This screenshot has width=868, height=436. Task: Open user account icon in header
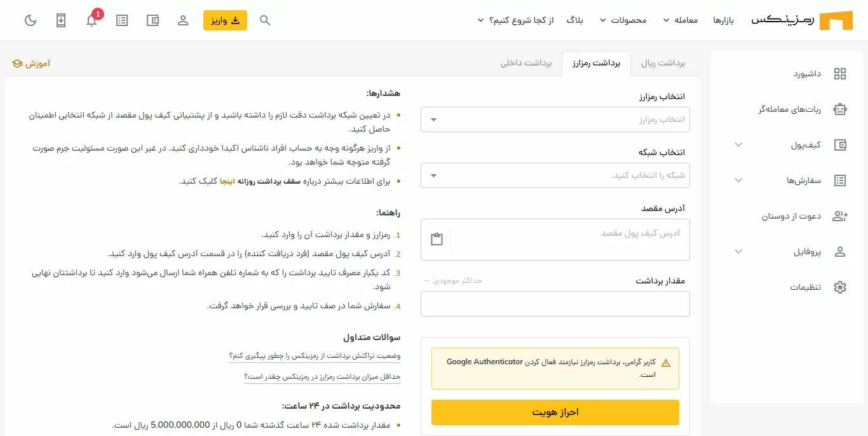coord(183,20)
